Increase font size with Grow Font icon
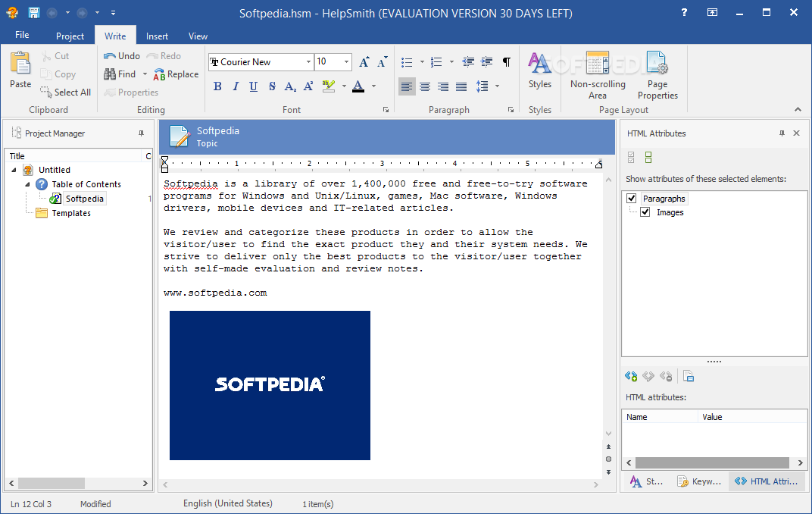 364,62
